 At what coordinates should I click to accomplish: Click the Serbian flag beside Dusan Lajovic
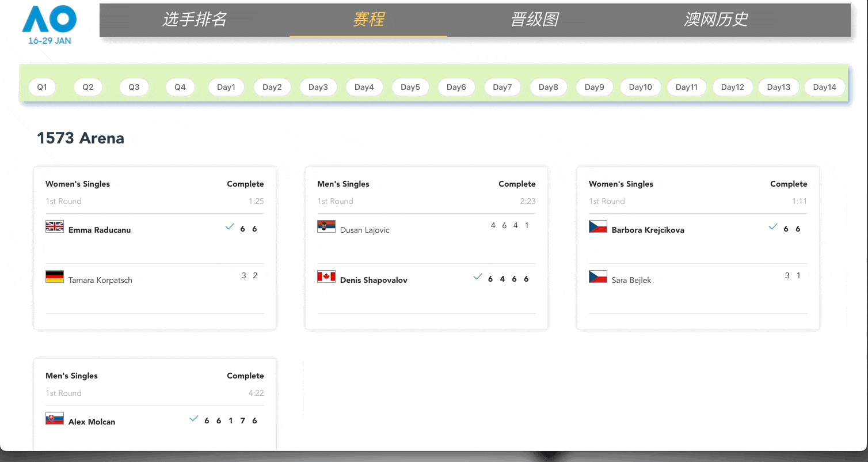click(x=326, y=226)
